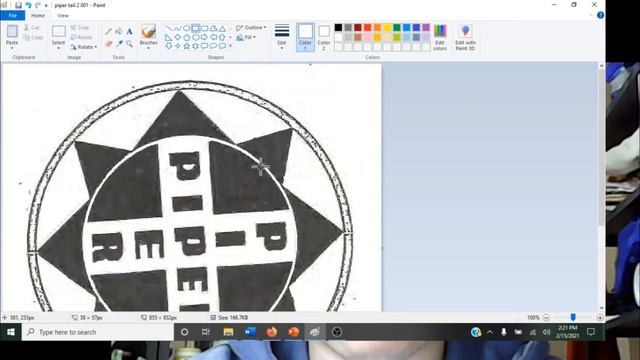Pick the green color swatch
This screenshot has width=640, height=360.
pyautogui.click(x=397, y=27)
